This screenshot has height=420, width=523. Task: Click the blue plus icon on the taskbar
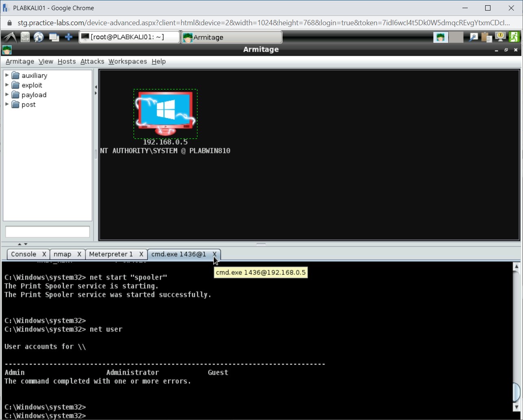tap(69, 37)
